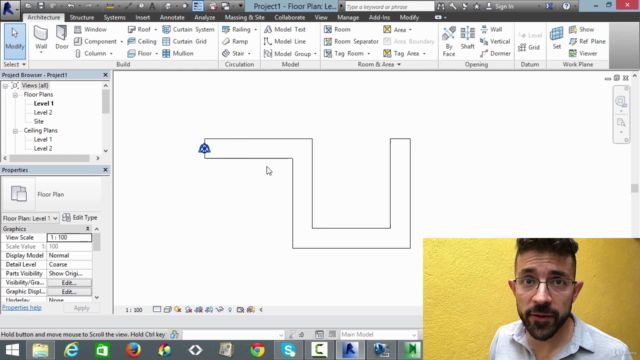This screenshot has width=640, height=360.
Task: Pick the Mullion tool
Action: point(178,53)
